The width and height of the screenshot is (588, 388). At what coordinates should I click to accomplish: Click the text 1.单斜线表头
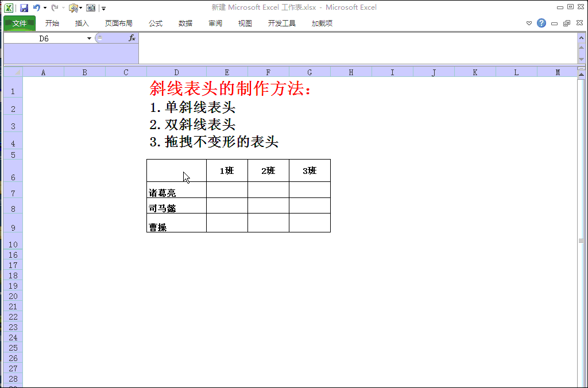[192, 107]
